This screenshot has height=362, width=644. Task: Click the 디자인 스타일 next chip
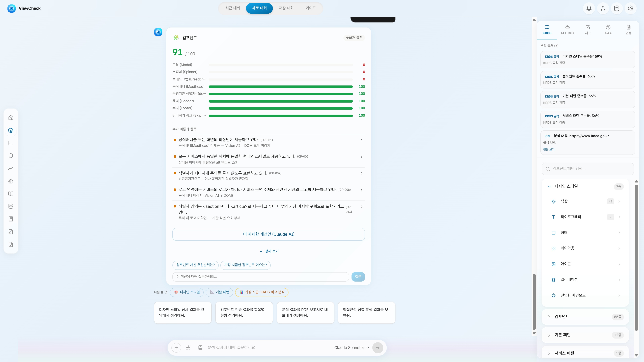pos(186,292)
